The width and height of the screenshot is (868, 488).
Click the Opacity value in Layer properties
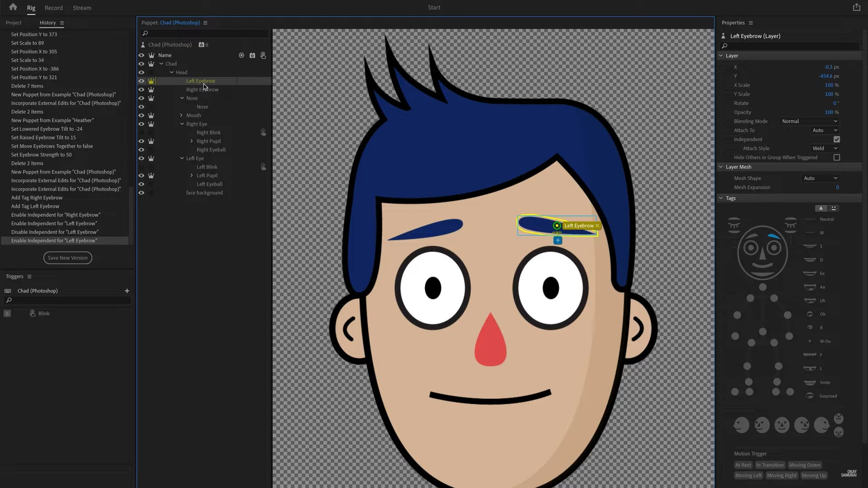point(829,112)
